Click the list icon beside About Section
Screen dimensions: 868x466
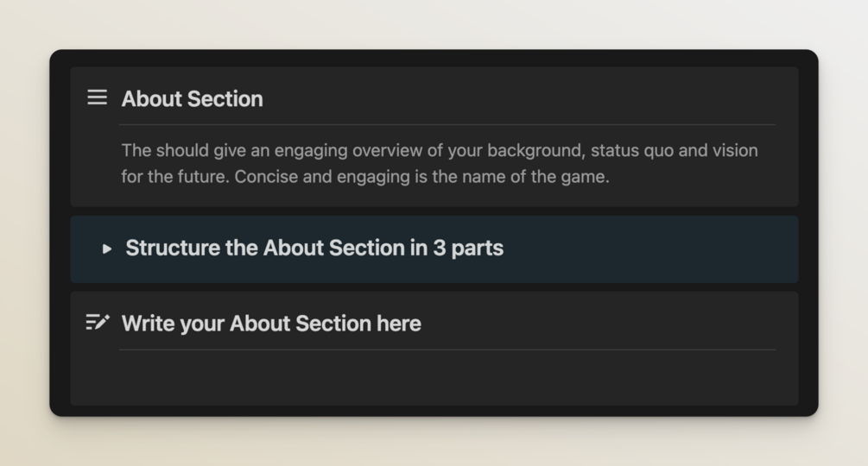(98, 98)
